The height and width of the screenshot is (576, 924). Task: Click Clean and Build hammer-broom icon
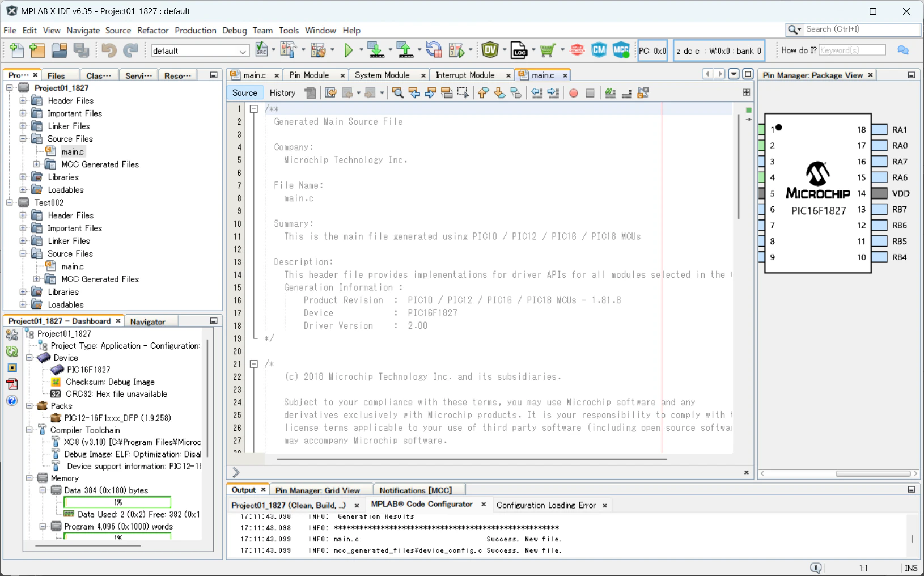(318, 50)
